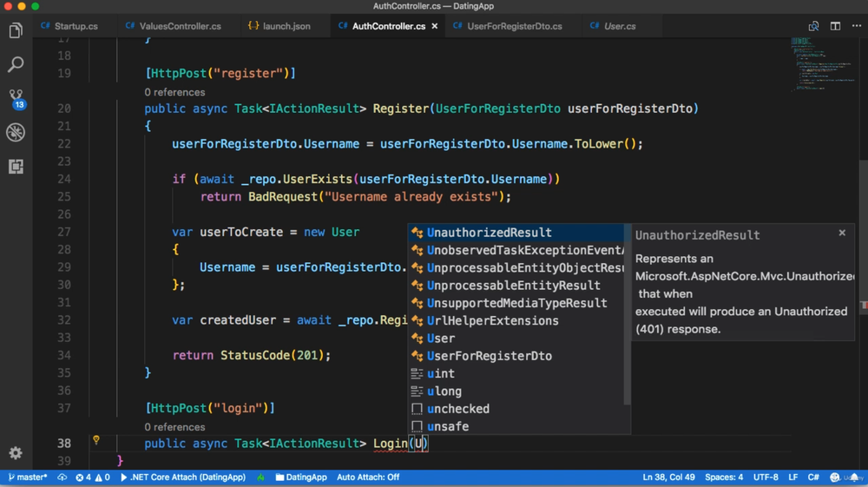Select the ulong keyword suggestion
The width and height of the screenshot is (868, 487).
516,392
